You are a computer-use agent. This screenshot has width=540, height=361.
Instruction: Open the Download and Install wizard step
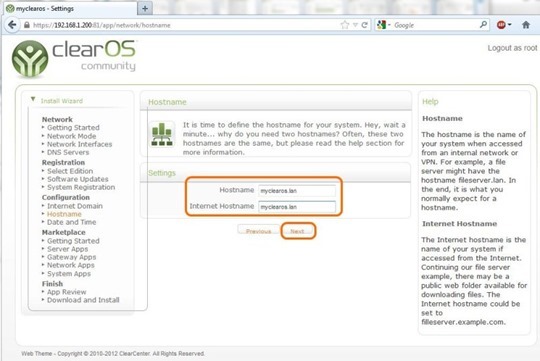pos(83,300)
